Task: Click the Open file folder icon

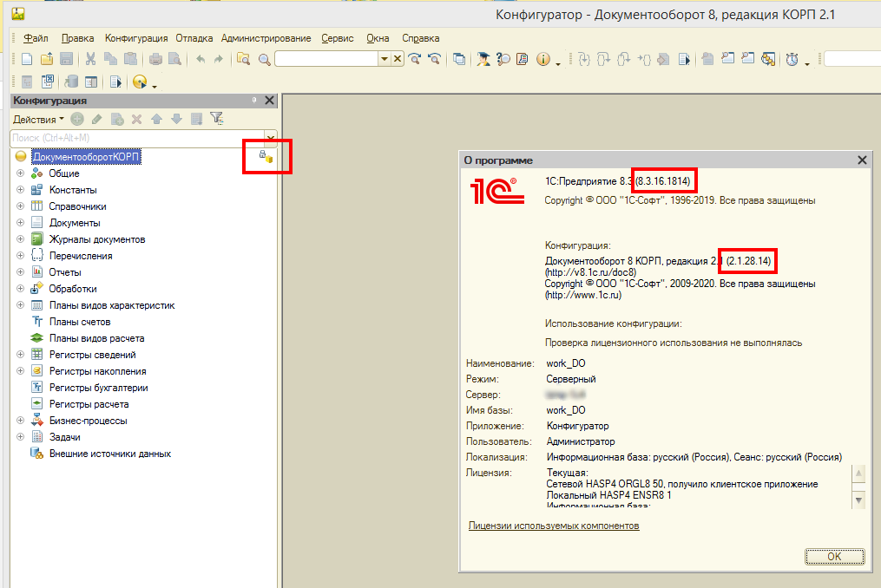Action: (47, 59)
